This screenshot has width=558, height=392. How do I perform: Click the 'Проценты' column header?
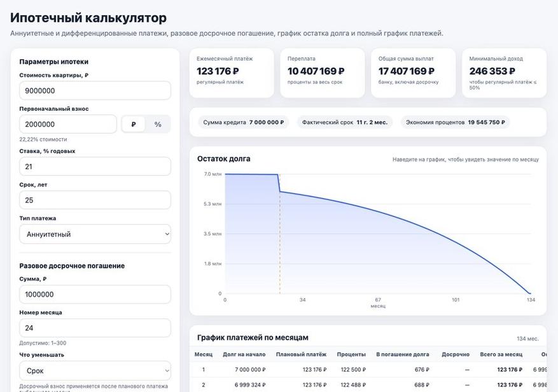click(351, 354)
